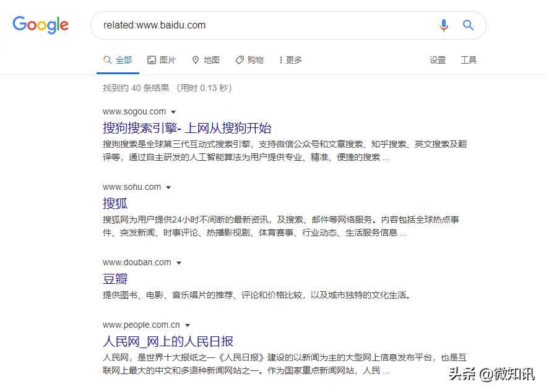Click the blue magnifying glass search icon
546x392 pixels.
point(468,25)
